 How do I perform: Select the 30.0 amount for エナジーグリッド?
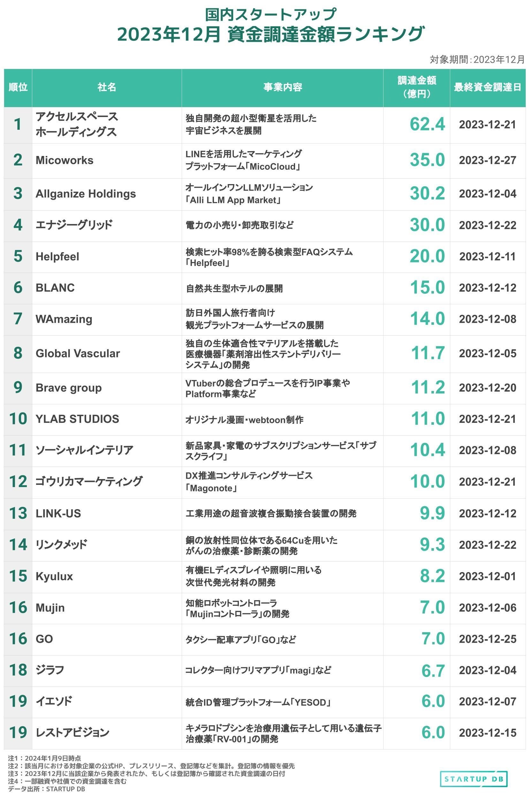427,225
